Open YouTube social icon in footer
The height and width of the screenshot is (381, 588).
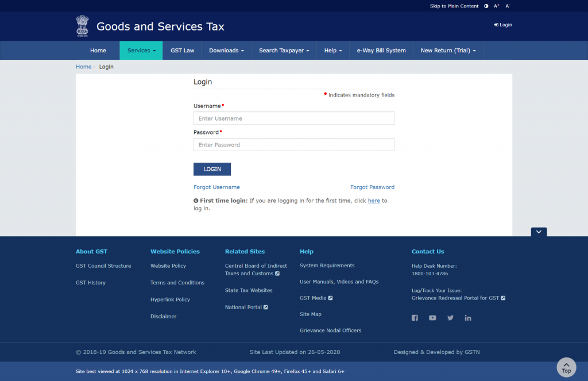(432, 318)
